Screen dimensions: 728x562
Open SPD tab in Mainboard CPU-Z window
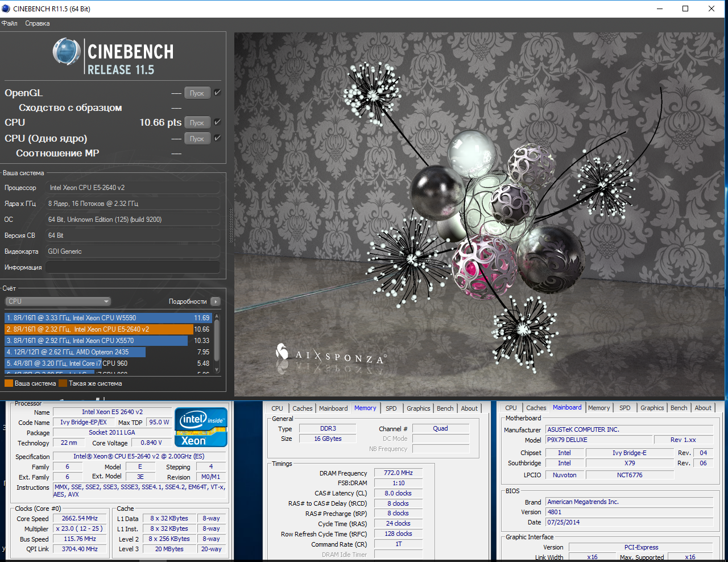625,408
